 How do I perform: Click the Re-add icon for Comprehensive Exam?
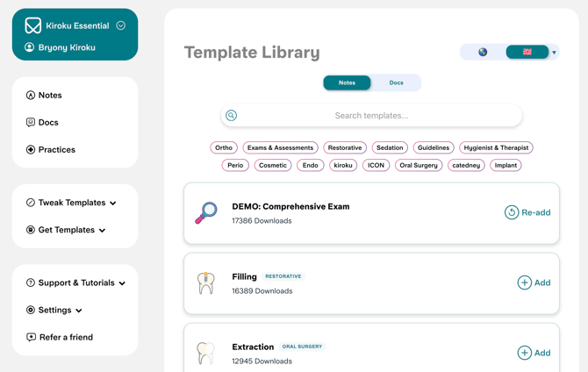pyautogui.click(x=511, y=212)
